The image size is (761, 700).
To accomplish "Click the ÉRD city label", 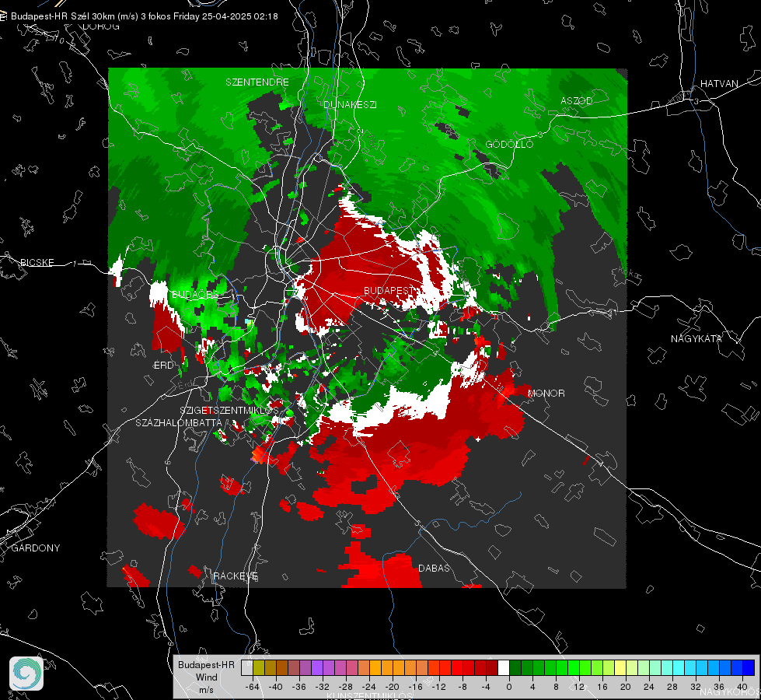I will pyautogui.click(x=163, y=366).
